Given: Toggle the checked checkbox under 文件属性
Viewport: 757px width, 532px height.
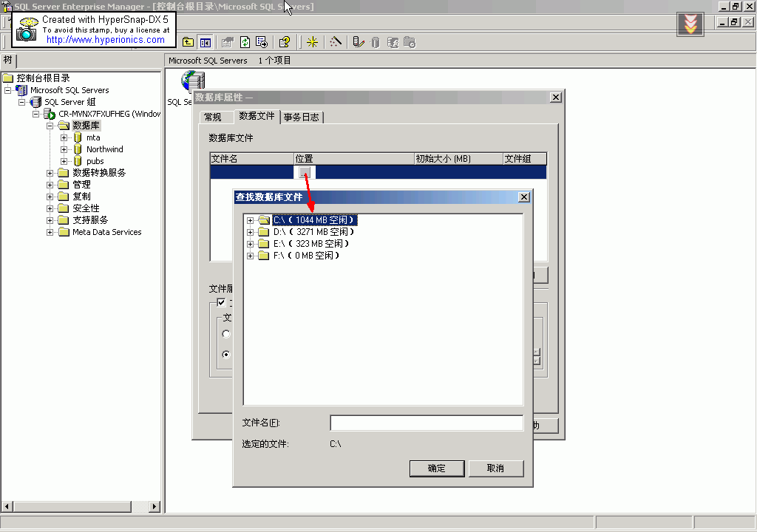Looking at the screenshot, I should [221, 303].
